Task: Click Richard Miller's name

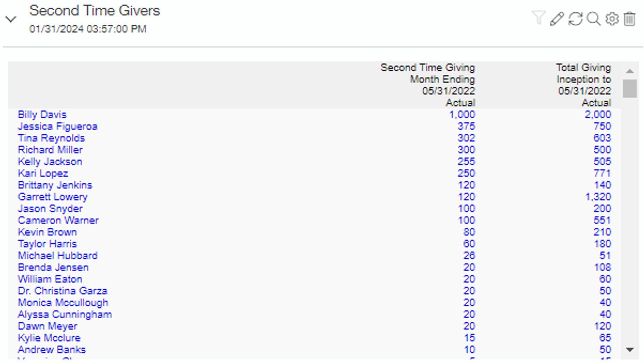Action: coord(50,150)
